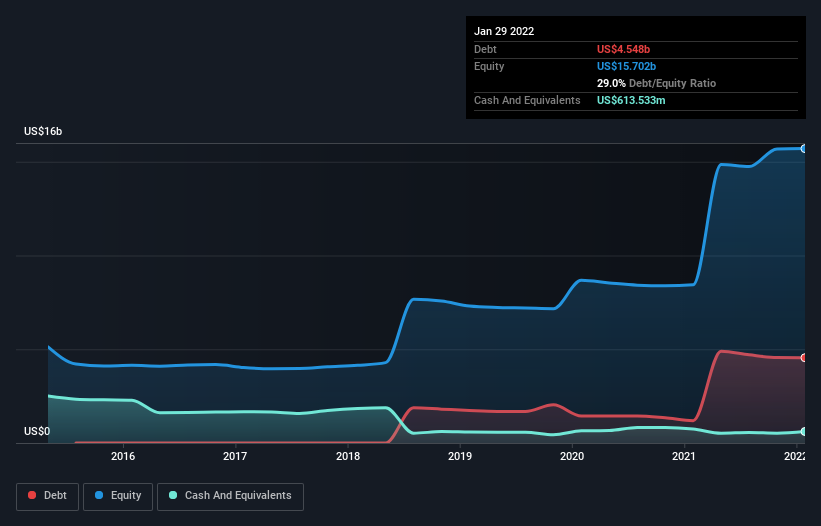Click the blue Equity endpoint marker
The width and height of the screenshot is (821, 526).
click(804, 149)
